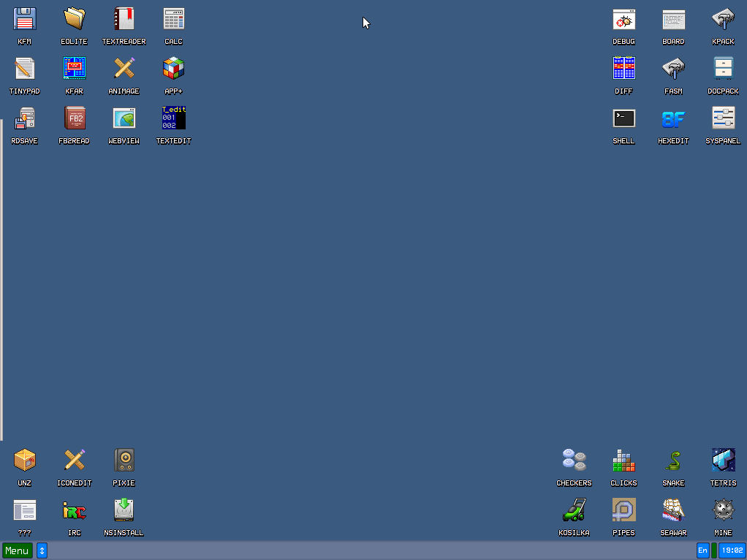
Task: Click the 19:02 clock display
Action: tap(732, 550)
